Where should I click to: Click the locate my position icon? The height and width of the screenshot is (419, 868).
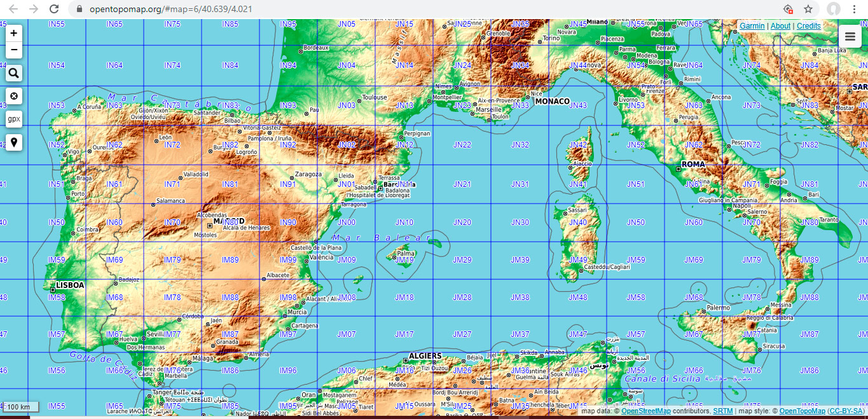click(14, 96)
